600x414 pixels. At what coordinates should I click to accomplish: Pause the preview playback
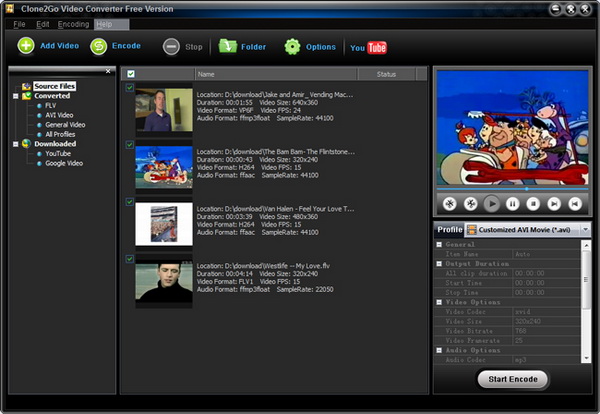(512, 203)
